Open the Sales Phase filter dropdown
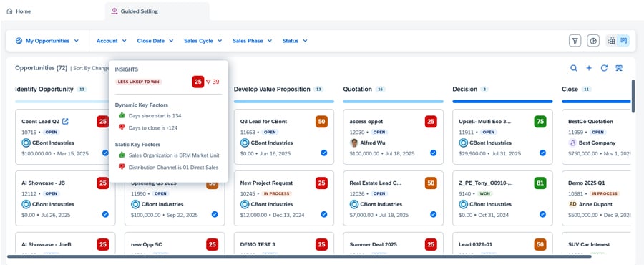644x265 pixels. click(x=252, y=41)
